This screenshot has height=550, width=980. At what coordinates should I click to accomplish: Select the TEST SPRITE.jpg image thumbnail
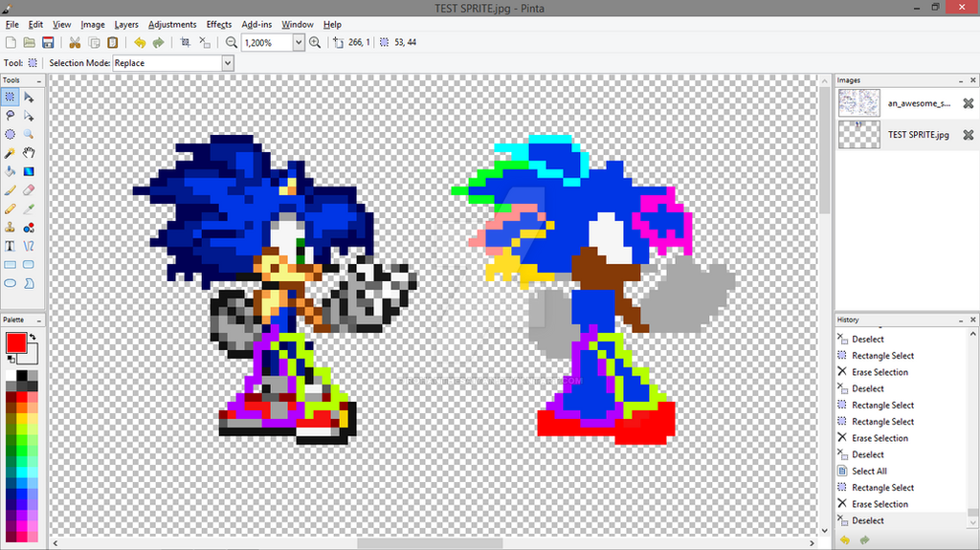858,134
